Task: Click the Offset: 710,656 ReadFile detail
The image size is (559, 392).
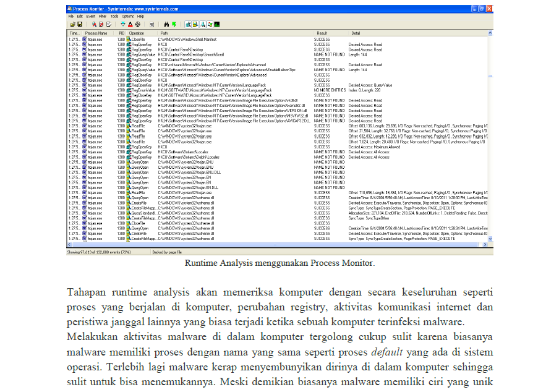Action: point(418,193)
